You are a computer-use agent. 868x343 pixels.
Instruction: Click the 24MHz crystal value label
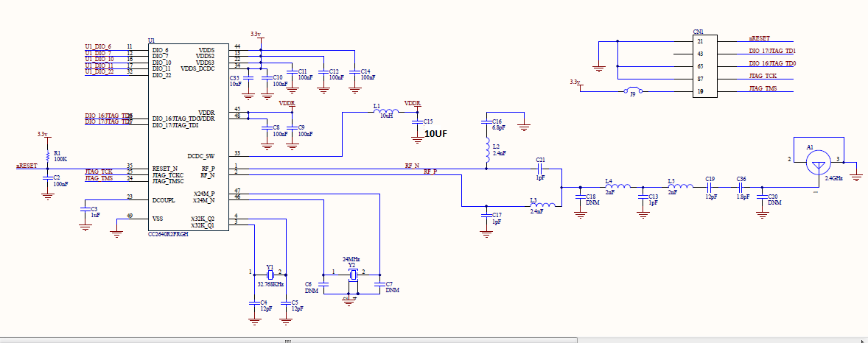coord(351,259)
